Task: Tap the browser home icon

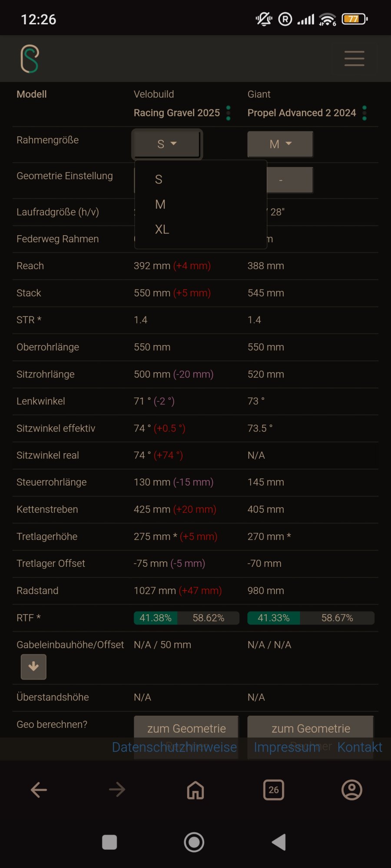Action: pos(195,790)
